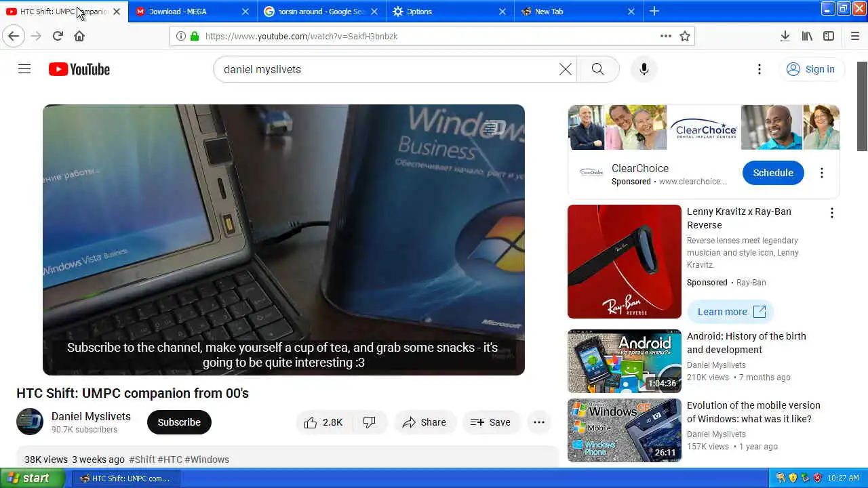Bookmark this page with the star
The image size is (868, 488).
pyautogui.click(x=685, y=36)
